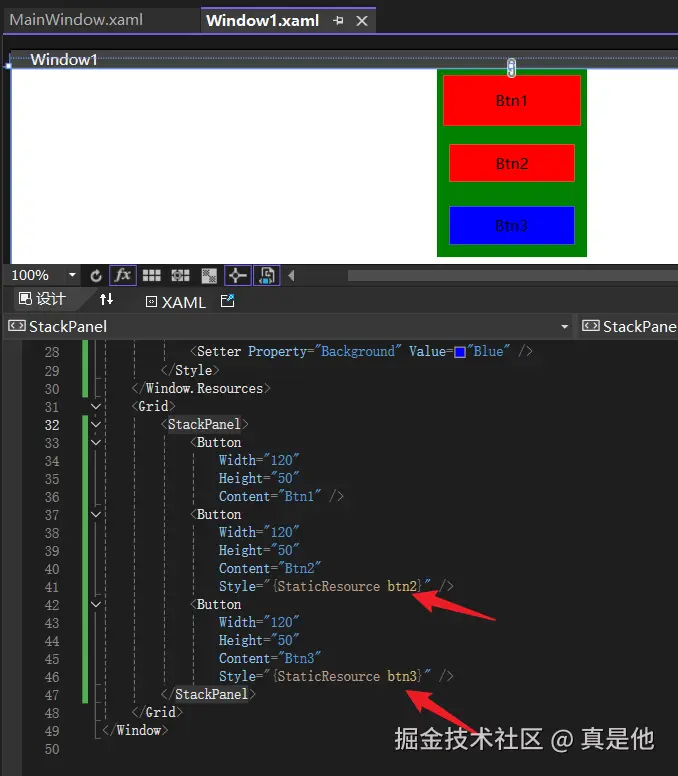Open the right StackPanel member dropdown

629,327
